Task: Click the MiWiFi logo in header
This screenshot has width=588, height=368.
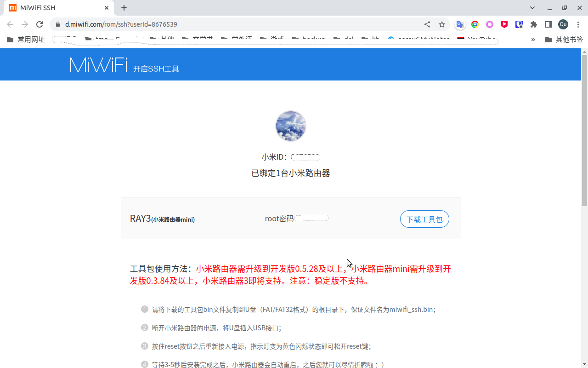Action: coord(98,65)
